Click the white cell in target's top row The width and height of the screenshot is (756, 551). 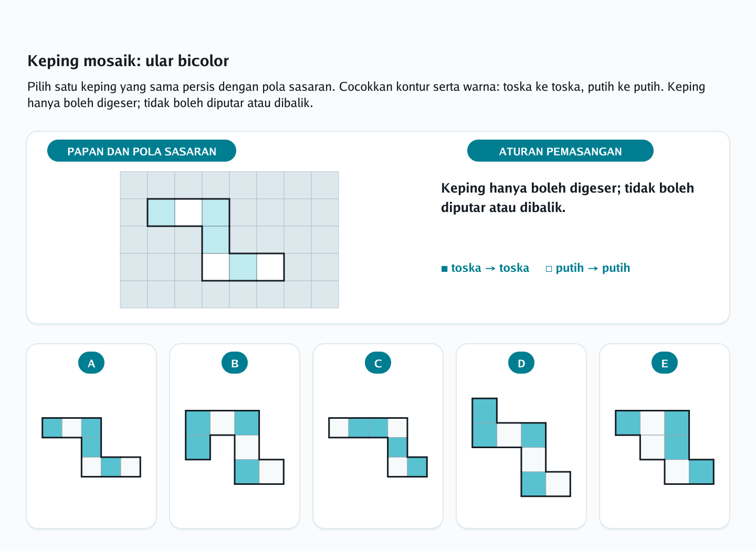pos(188,213)
